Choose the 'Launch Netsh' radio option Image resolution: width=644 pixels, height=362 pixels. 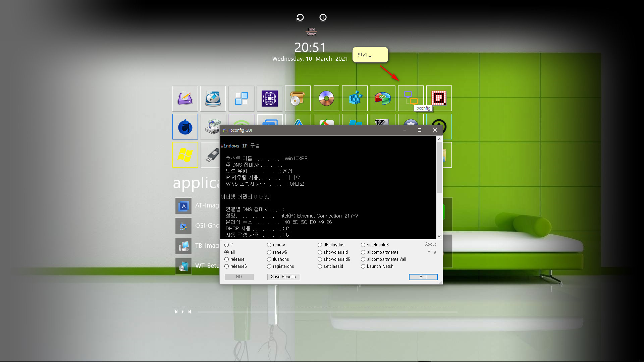[x=363, y=266]
